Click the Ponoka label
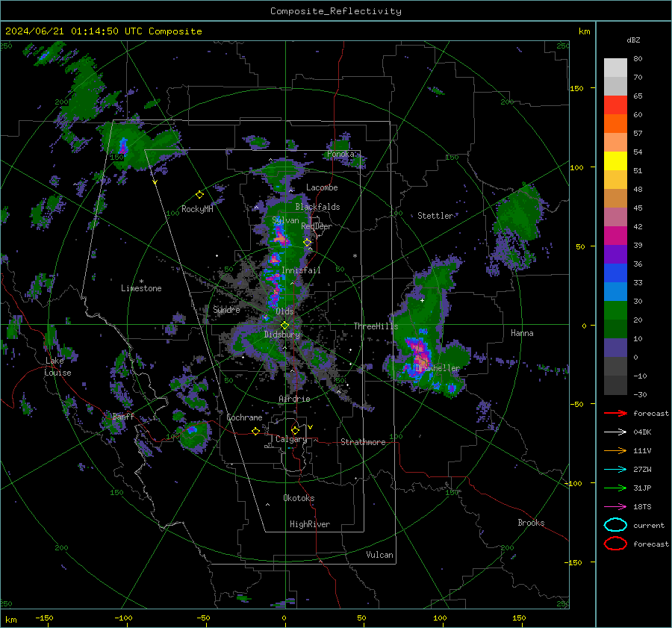 tap(340, 154)
